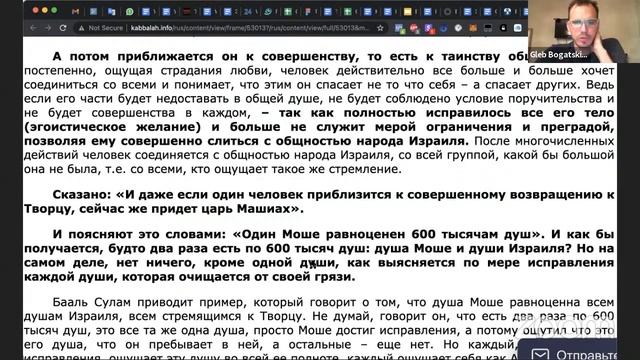Click the white round clock-like extension icon

pos(458,28)
